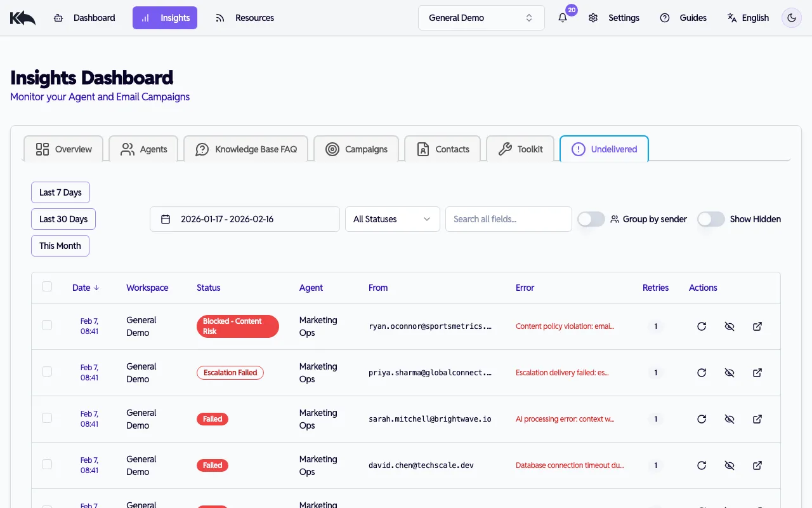Check the select-all checkbox in the table header
812x508 pixels.
(x=47, y=286)
